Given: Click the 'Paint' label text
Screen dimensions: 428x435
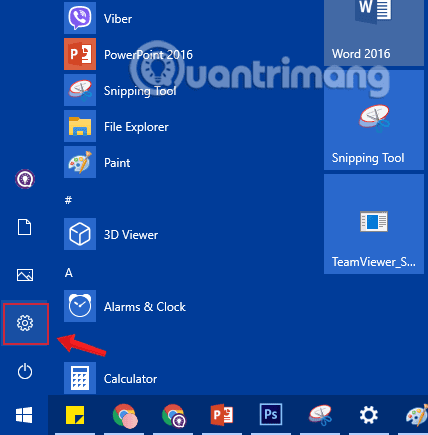Looking at the screenshot, I should 117,163.
